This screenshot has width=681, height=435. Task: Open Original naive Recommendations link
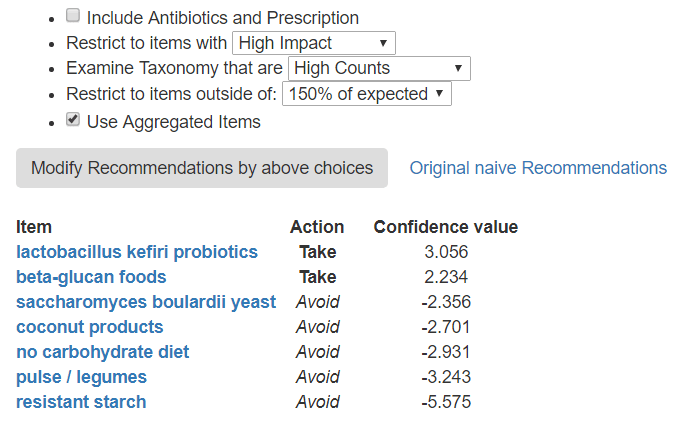538,168
